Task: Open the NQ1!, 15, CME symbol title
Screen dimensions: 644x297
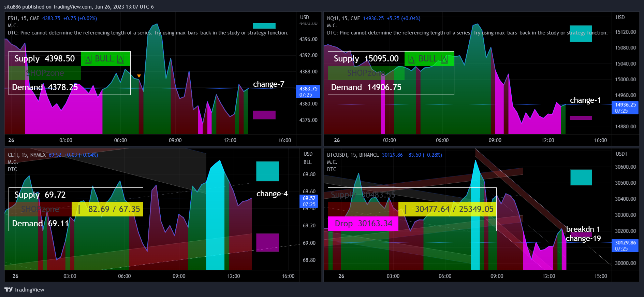Action: tap(343, 18)
